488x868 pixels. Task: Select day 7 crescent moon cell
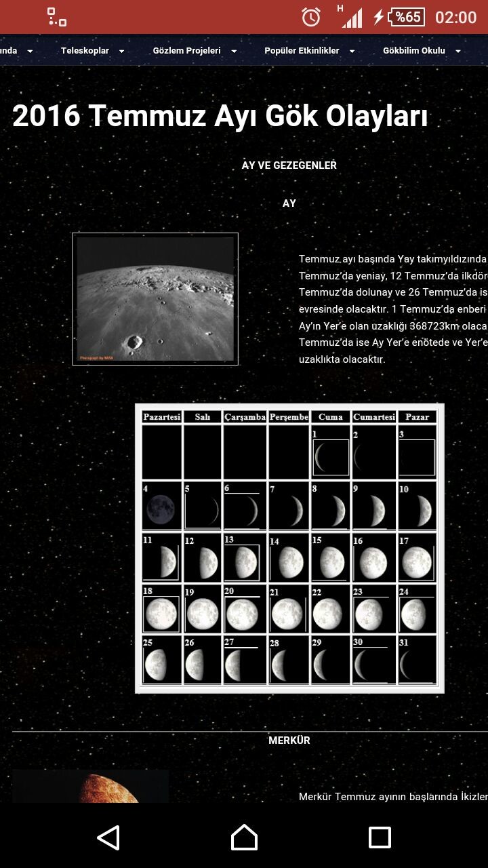(289, 506)
